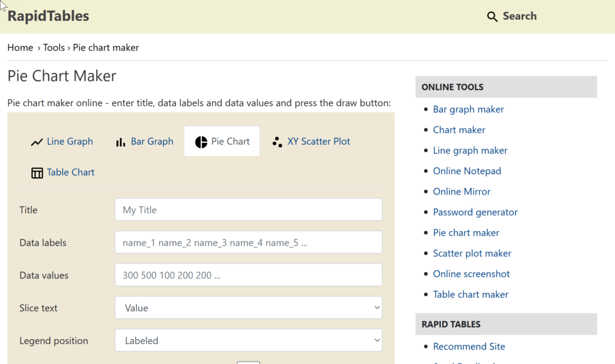The width and height of the screenshot is (615, 364).
Task: Open the Table Chart tab
Action: click(70, 172)
